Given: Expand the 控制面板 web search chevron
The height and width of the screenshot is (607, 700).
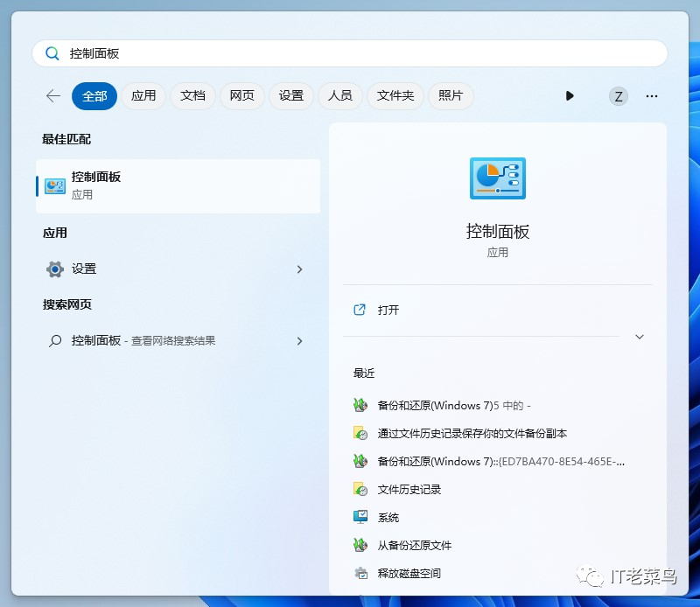Looking at the screenshot, I should pyautogui.click(x=299, y=341).
